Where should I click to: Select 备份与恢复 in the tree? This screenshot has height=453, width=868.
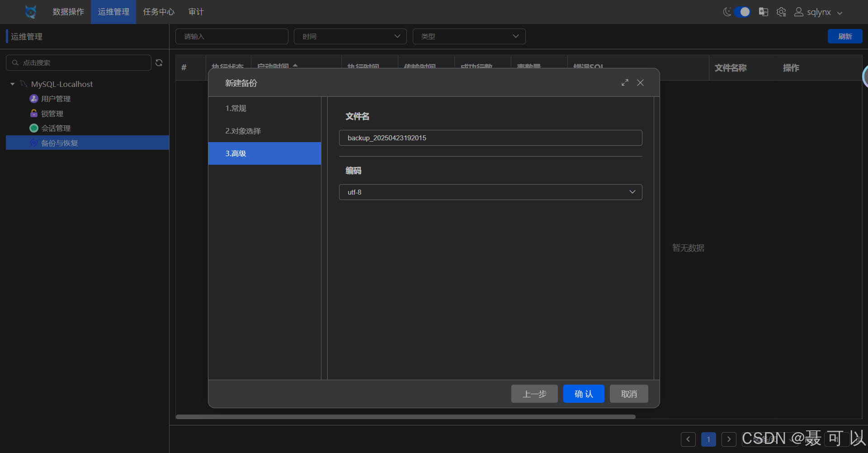tap(87, 143)
